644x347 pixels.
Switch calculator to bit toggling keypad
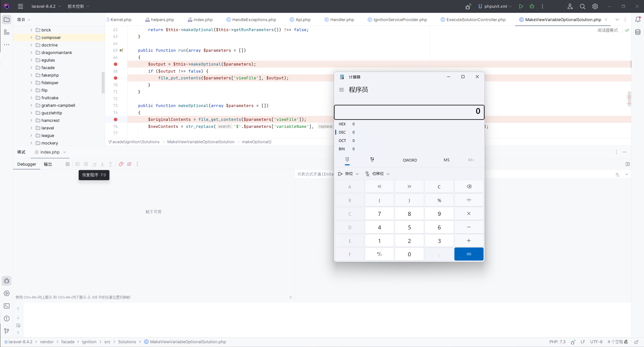coord(372,160)
